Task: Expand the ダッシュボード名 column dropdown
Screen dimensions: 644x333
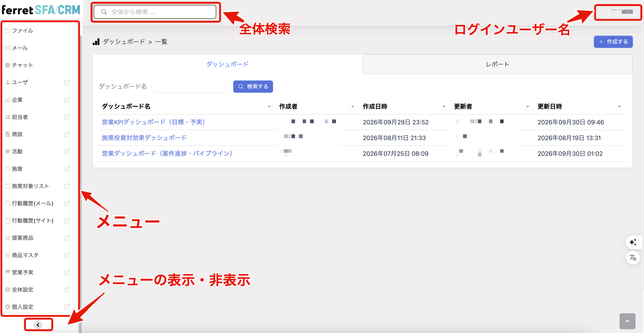Action: click(269, 106)
